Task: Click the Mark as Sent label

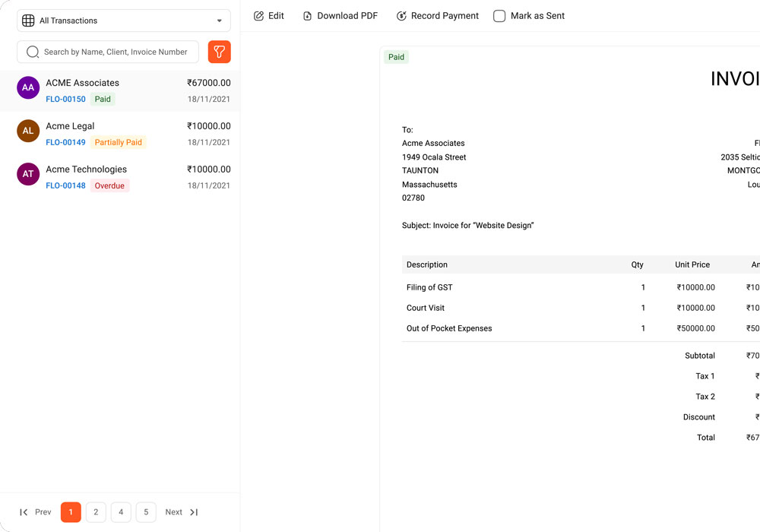Action: (537, 16)
